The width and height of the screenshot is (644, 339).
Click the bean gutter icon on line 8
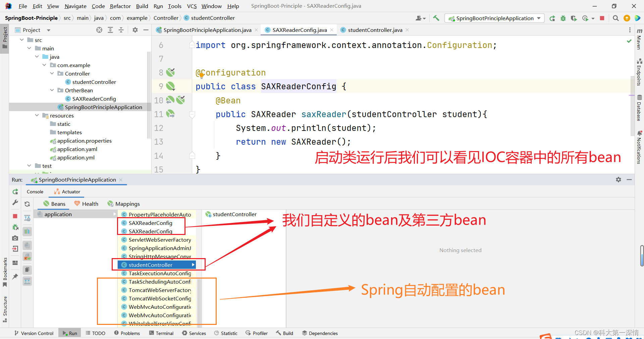coord(171,72)
